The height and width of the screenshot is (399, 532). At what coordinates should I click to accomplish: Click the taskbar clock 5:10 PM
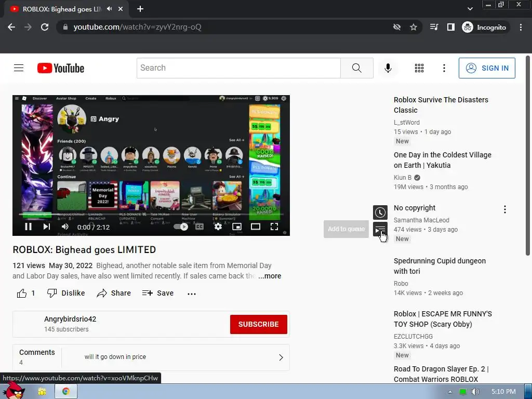coord(503,392)
